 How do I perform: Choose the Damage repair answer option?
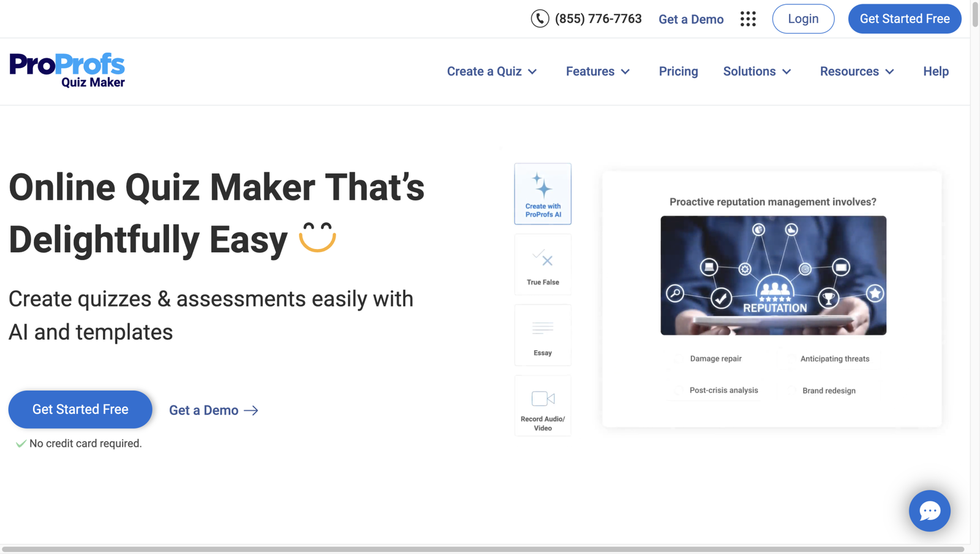[715, 359]
